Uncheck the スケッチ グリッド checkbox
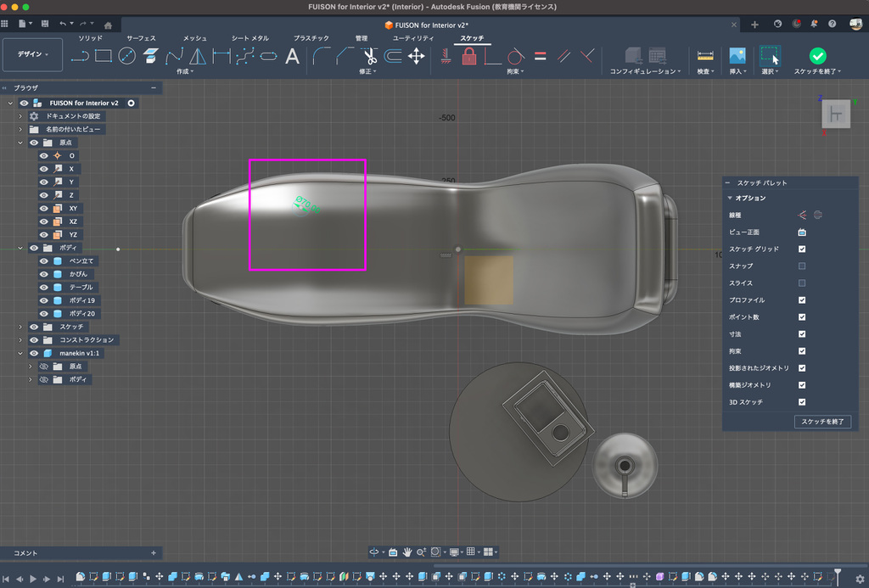869x588 pixels. [802, 249]
